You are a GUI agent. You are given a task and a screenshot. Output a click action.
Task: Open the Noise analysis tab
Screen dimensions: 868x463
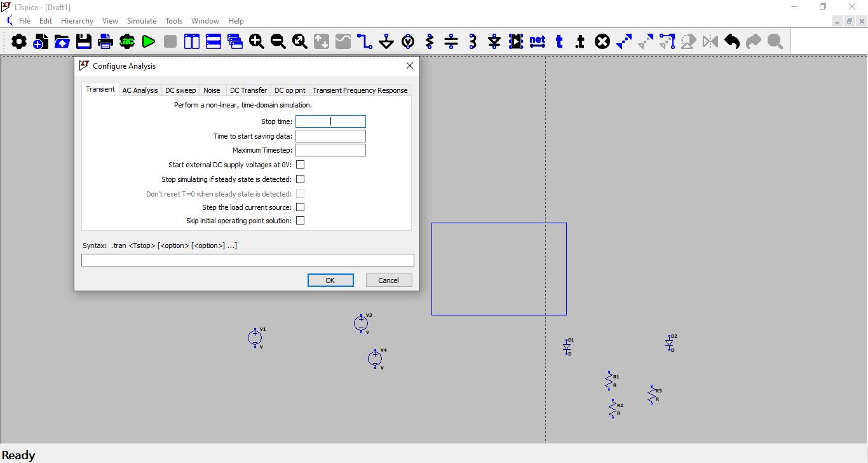tap(212, 90)
